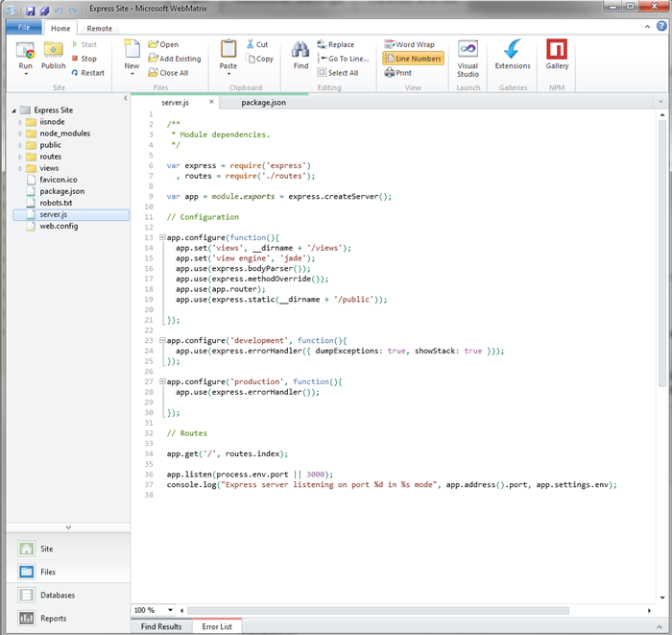Viewport: 672px width, 635px height.
Task: Click the Run site icon
Action: 25,50
